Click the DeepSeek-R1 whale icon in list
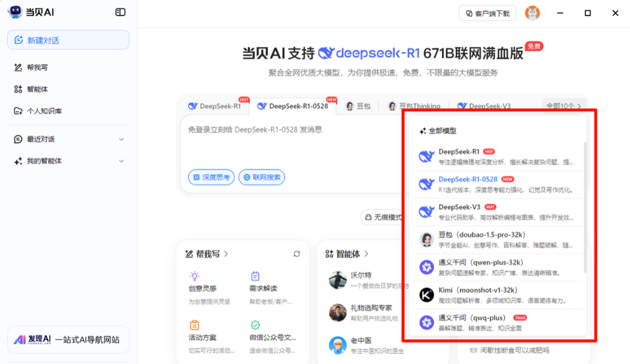The height and width of the screenshot is (364, 630). pyautogui.click(x=426, y=156)
